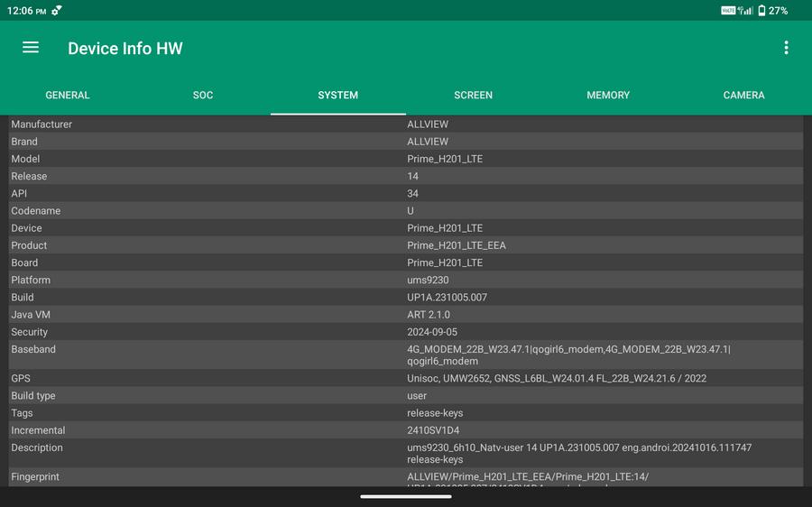Open the three-dot overflow menu

786,48
